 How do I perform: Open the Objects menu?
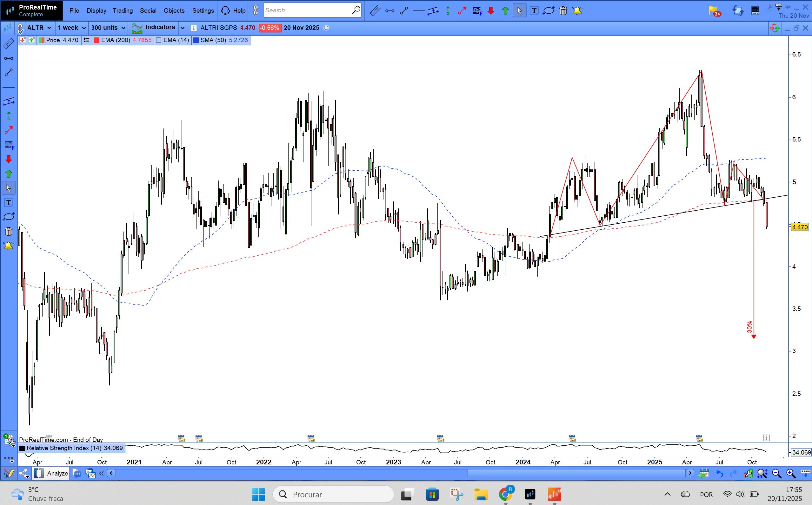174,11
